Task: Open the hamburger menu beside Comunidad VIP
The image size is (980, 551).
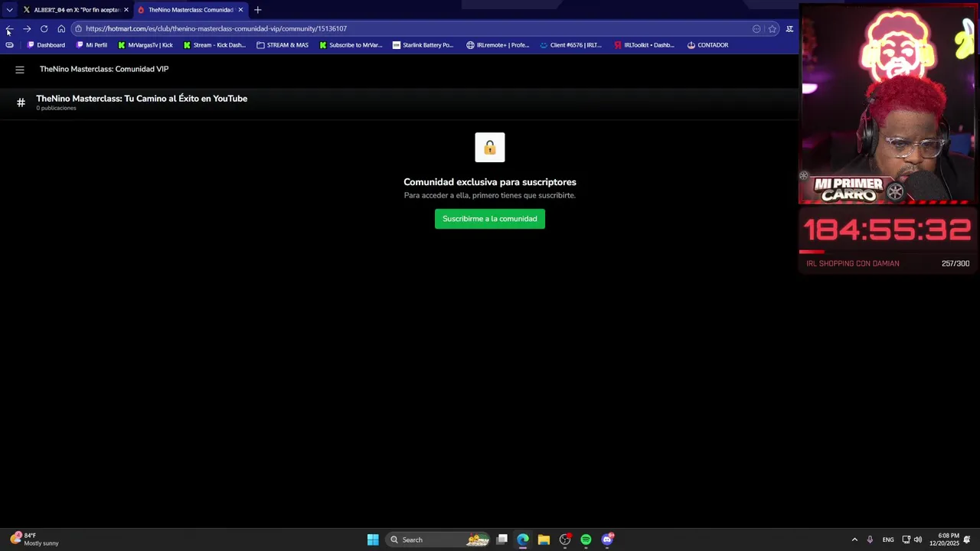Action: point(20,70)
